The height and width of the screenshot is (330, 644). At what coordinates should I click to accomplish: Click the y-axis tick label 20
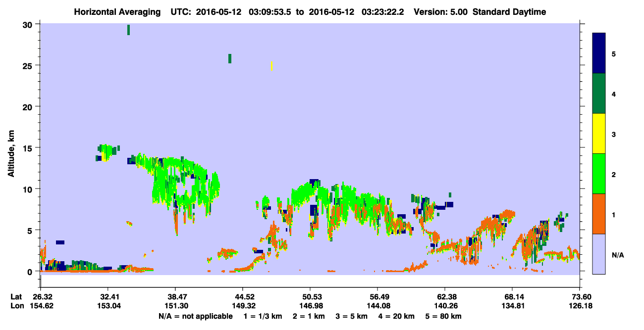pyautogui.click(x=29, y=106)
